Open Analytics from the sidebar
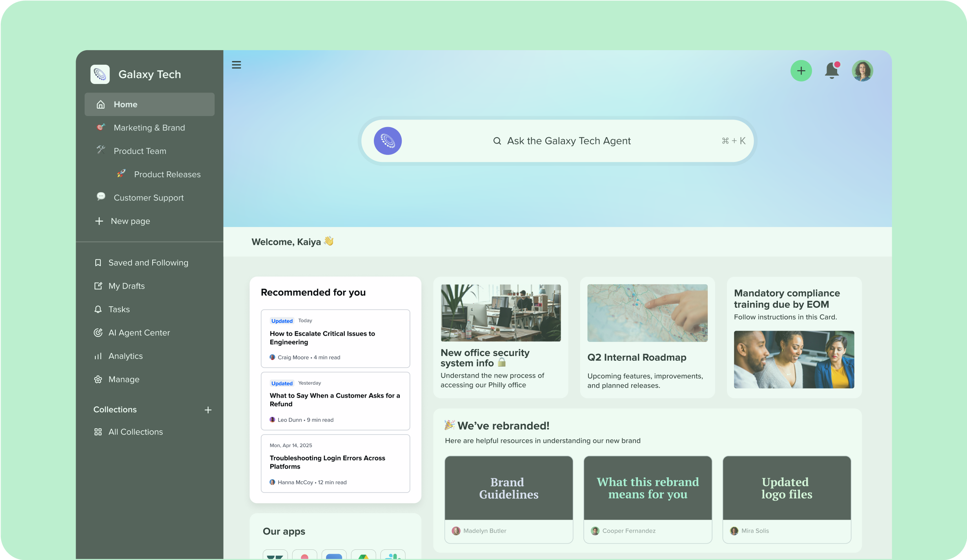Screen dimensions: 967x560 click(x=126, y=356)
